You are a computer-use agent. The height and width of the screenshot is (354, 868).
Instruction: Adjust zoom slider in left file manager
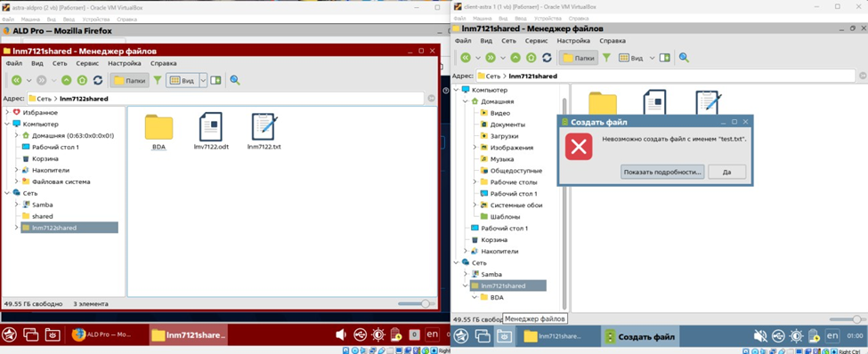(x=417, y=303)
